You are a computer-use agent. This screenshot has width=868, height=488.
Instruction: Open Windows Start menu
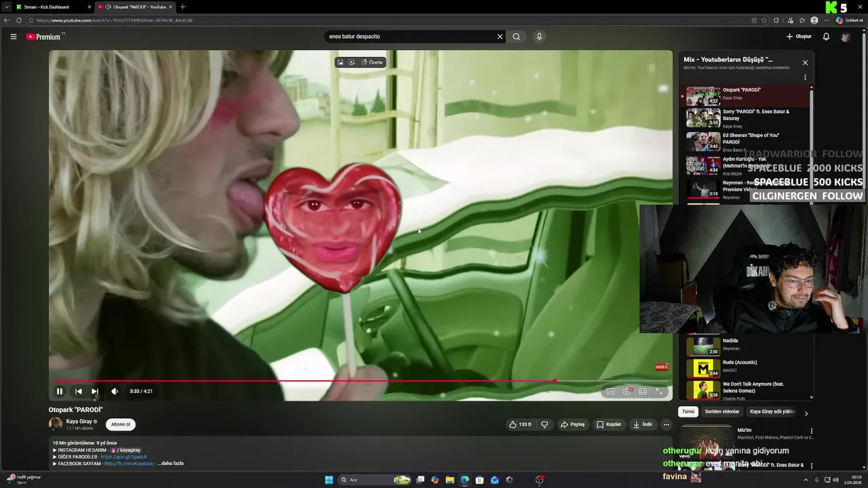tap(329, 480)
